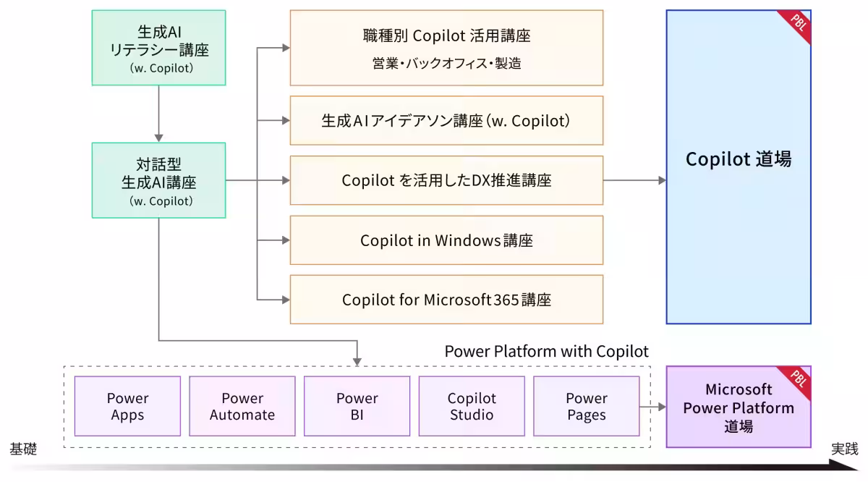Open the Copilot Studio tile
Screen dimensions: 868x482
[472, 406]
